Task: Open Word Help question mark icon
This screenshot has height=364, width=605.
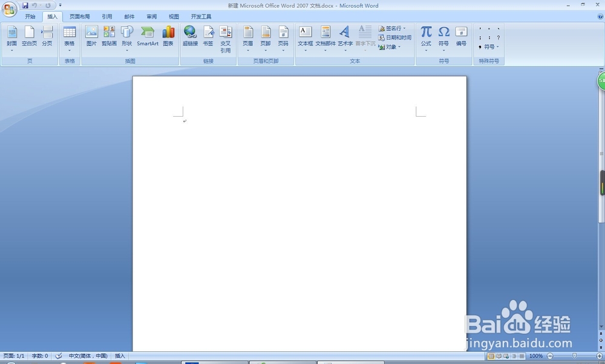Action: point(600,16)
